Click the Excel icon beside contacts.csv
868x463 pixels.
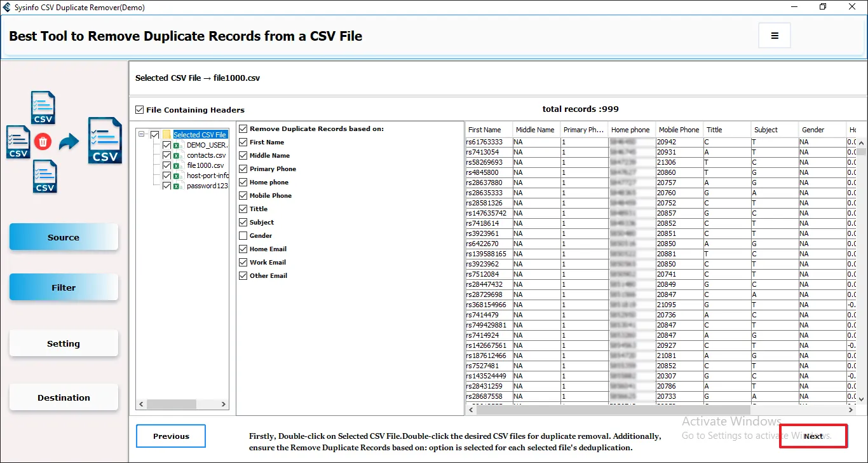click(x=178, y=155)
